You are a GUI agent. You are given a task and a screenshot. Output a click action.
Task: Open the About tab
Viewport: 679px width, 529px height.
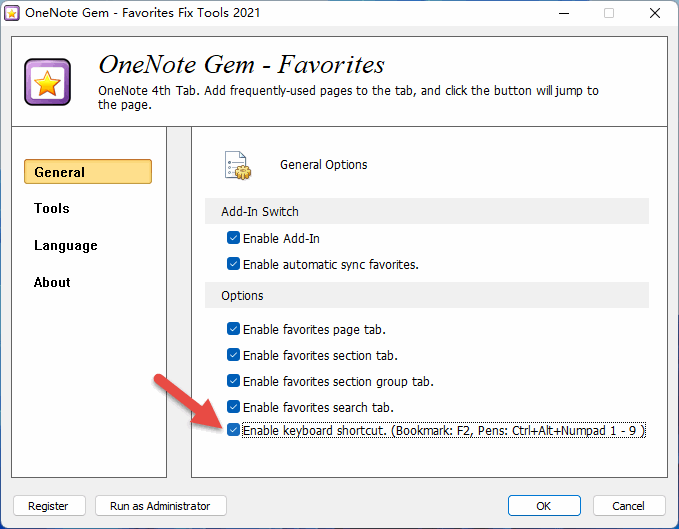(x=52, y=282)
